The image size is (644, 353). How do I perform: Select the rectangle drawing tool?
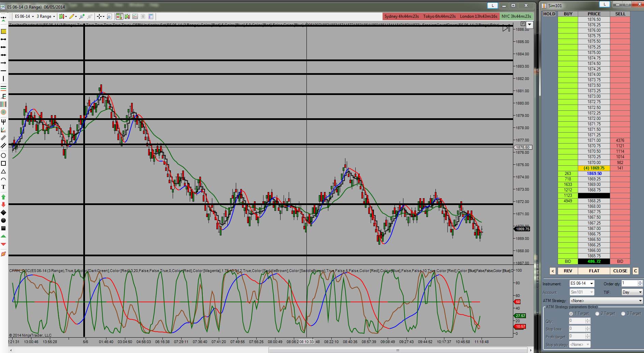(x=3, y=163)
